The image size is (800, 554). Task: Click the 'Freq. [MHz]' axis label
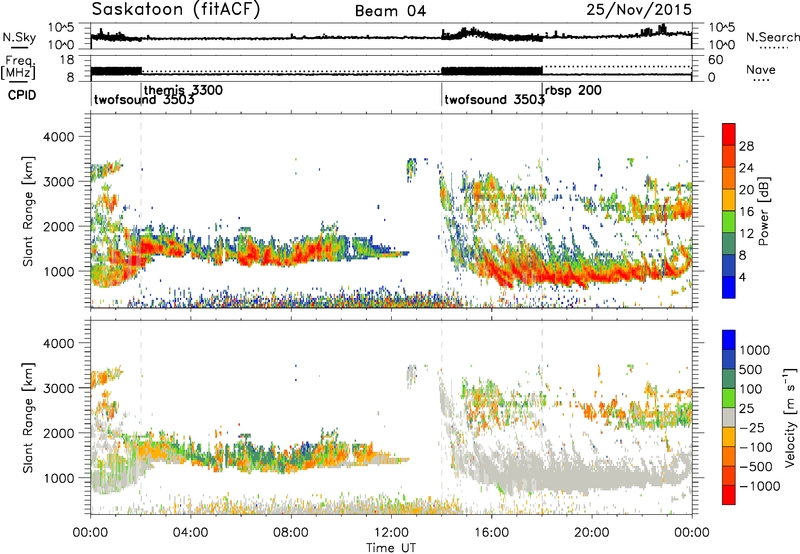(19, 68)
